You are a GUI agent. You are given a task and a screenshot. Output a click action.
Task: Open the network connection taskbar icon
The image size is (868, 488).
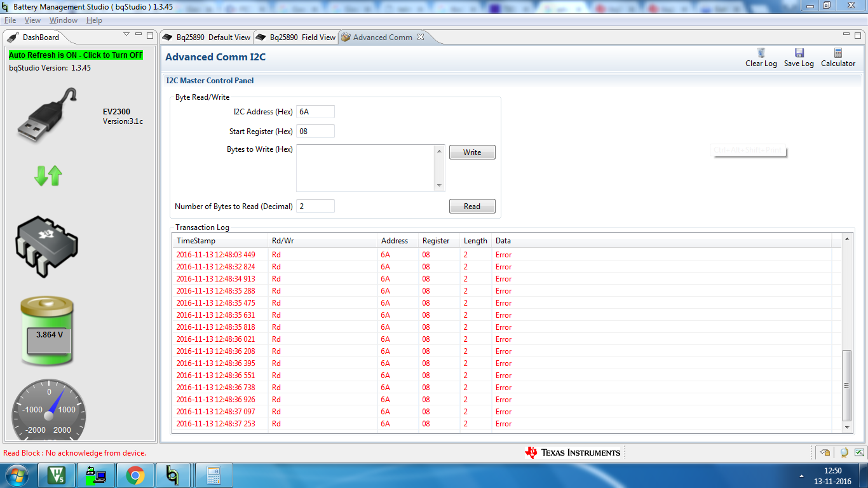(95, 475)
